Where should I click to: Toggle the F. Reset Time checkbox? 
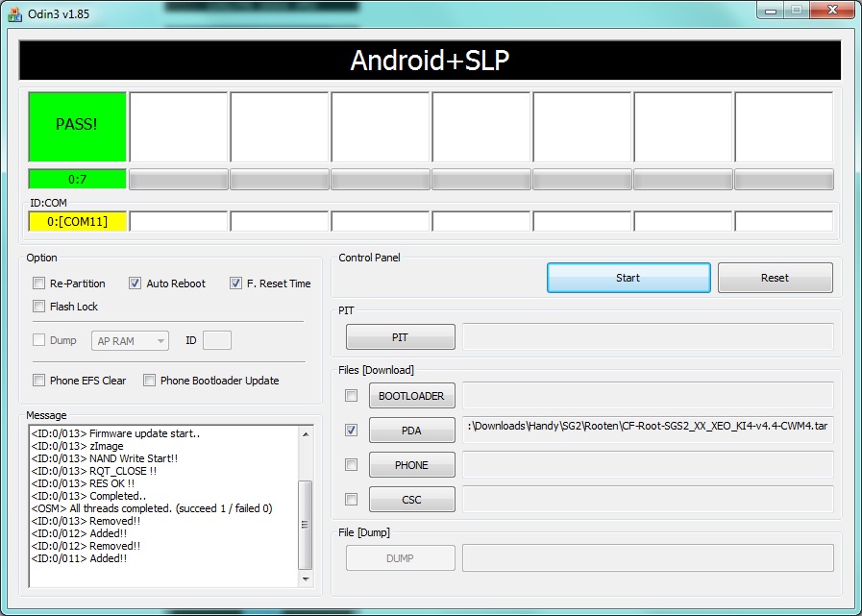(235, 283)
